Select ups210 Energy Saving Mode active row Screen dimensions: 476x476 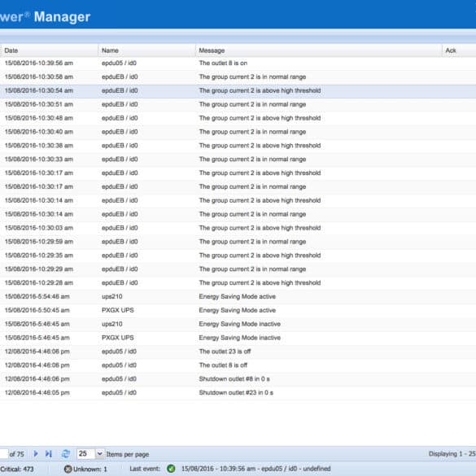point(238,297)
